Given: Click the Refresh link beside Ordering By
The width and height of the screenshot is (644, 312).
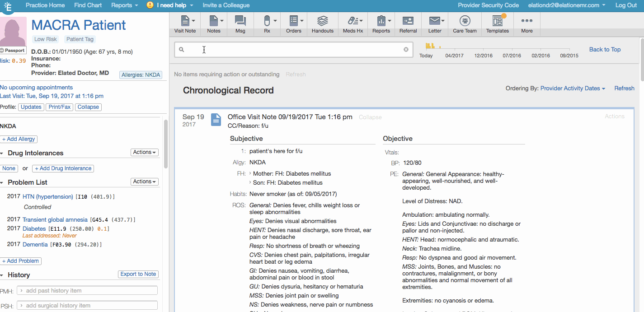Looking at the screenshot, I should [624, 88].
